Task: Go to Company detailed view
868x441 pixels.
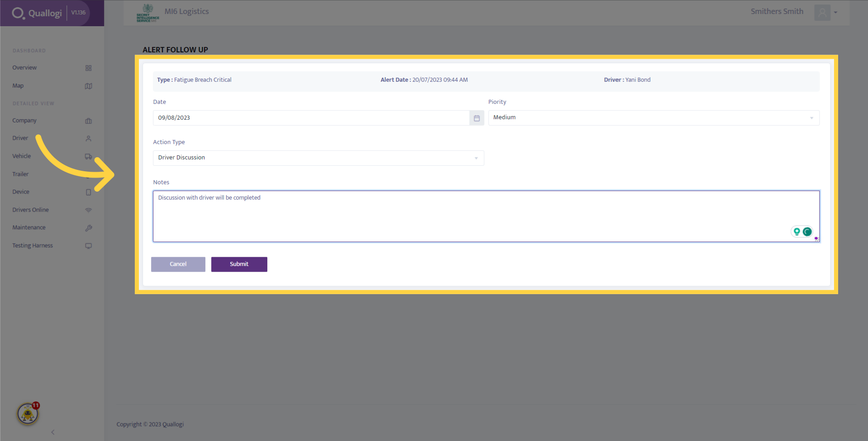Action: point(24,121)
